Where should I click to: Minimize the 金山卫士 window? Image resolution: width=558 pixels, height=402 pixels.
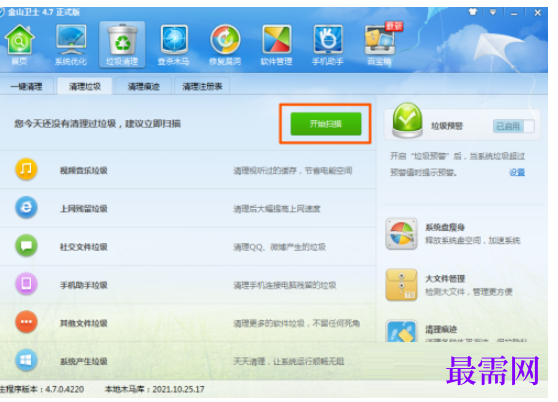(x=514, y=13)
